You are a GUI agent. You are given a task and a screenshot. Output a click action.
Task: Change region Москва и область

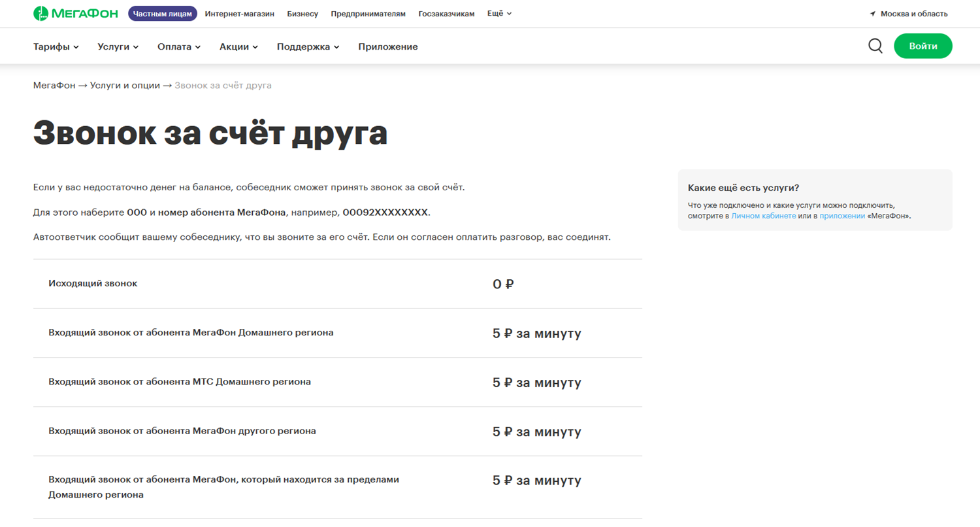point(913,14)
